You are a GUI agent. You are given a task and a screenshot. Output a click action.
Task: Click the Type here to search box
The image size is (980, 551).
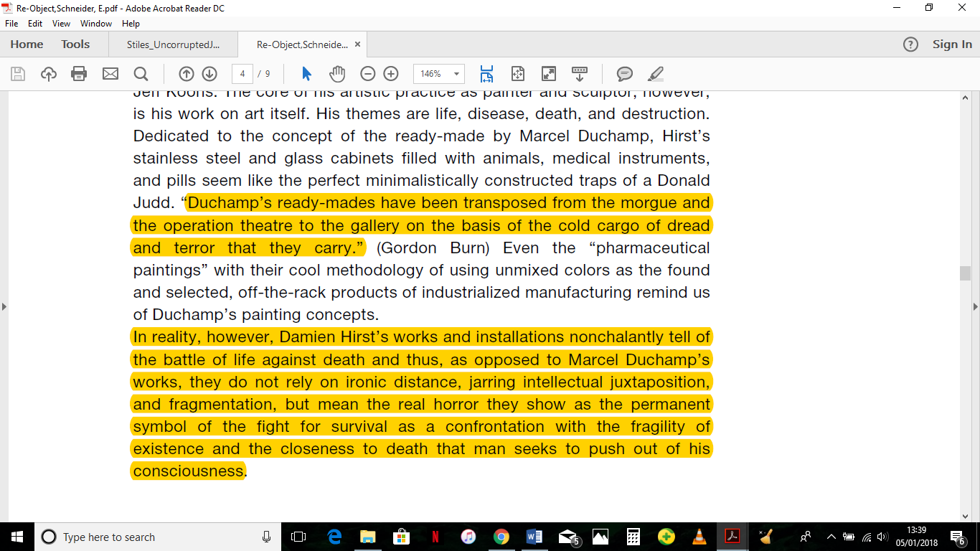pyautogui.click(x=158, y=537)
